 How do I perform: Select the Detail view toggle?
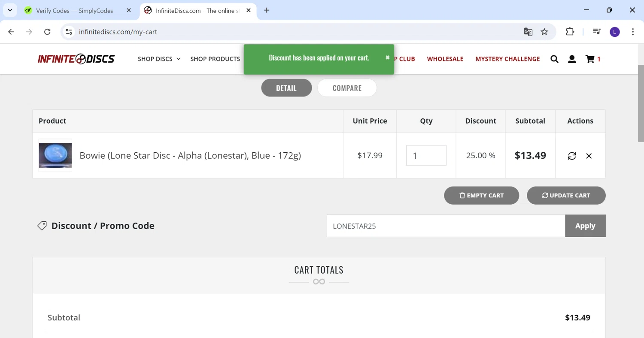286,88
